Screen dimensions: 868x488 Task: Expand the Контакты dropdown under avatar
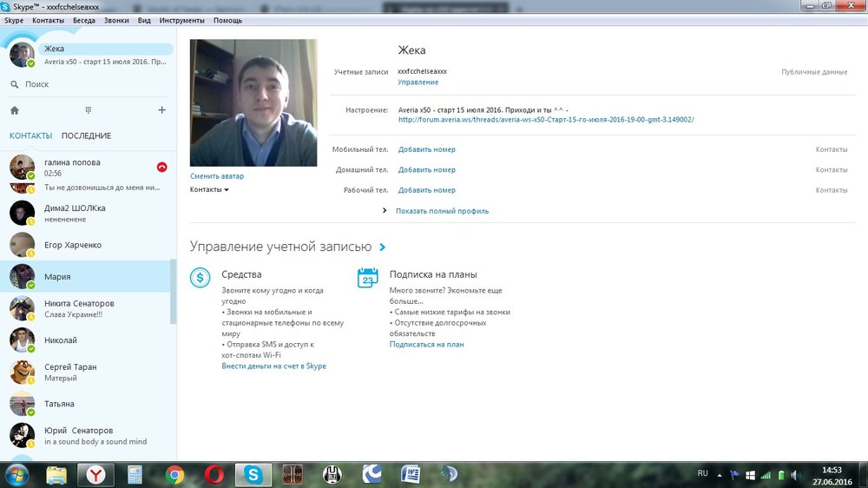[209, 189]
